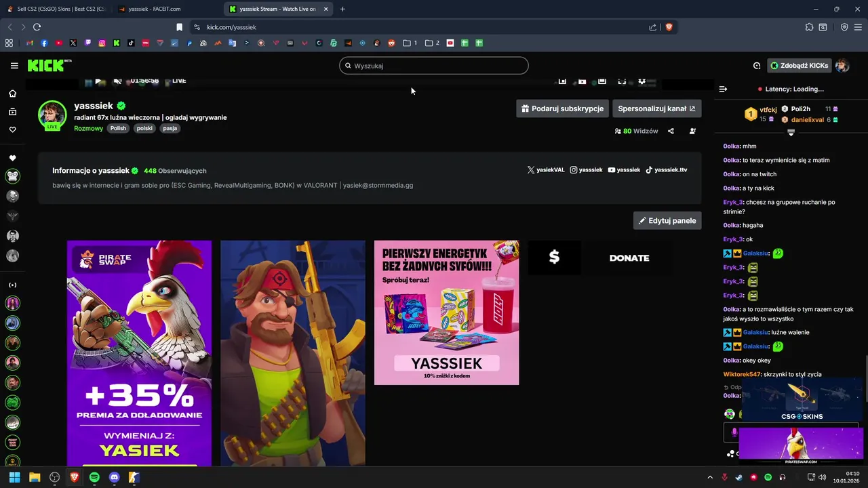Image resolution: width=868 pixels, height=488 pixels.
Task: Open the Reddit bookmark
Action: (x=391, y=43)
